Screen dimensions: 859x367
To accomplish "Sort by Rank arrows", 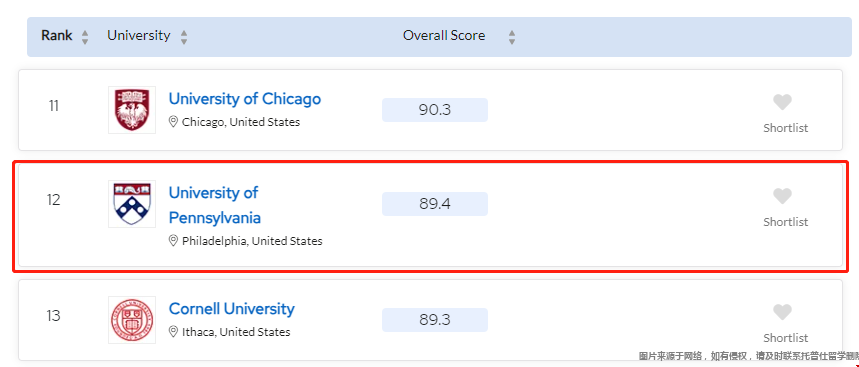I will (x=85, y=37).
